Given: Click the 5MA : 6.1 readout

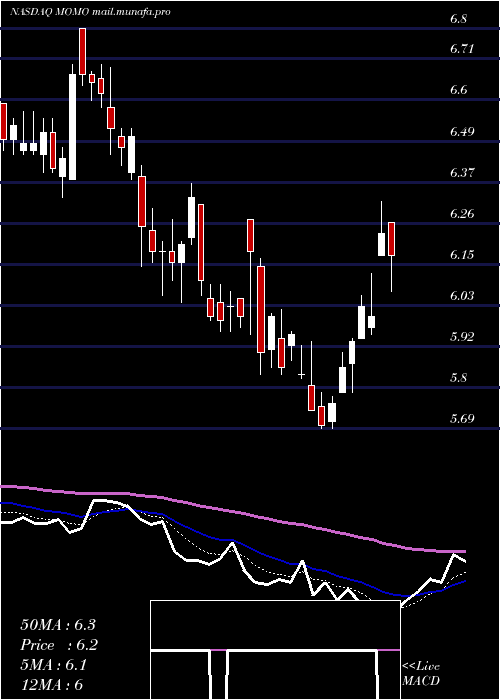Looking at the screenshot, I should click(54, 665).
